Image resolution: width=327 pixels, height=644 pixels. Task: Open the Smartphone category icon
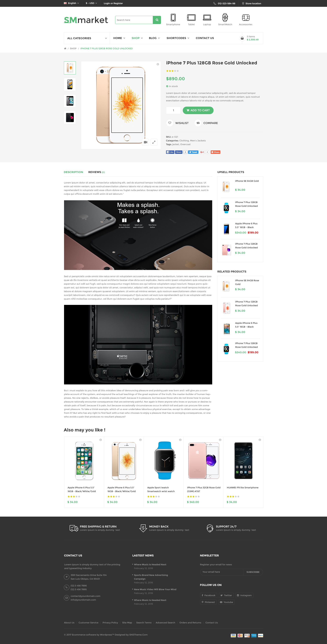point(173,18)
